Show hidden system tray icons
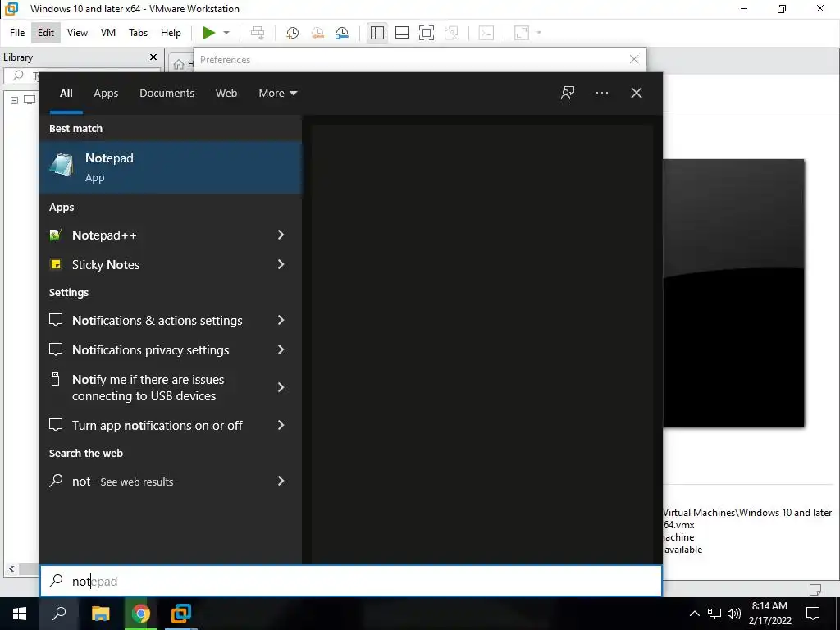 (x=694, y=614)
